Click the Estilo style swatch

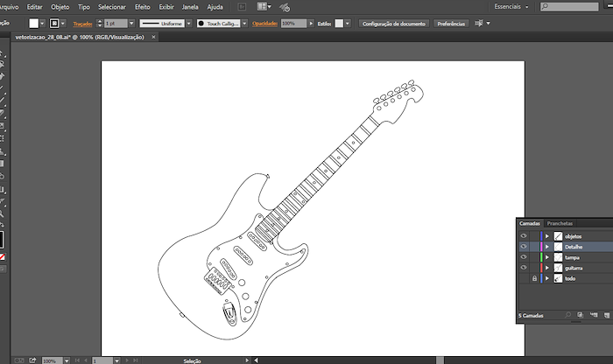(x=339, y=24)
